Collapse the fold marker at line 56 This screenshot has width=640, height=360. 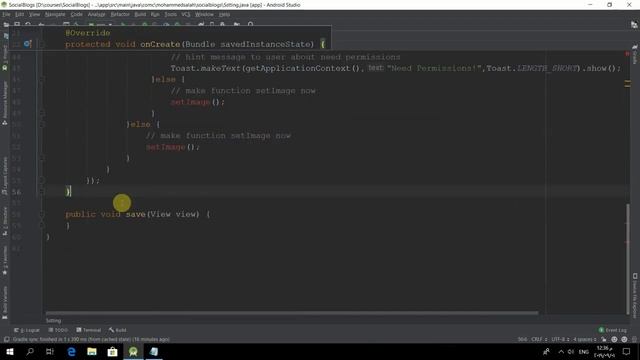(42, 191)
